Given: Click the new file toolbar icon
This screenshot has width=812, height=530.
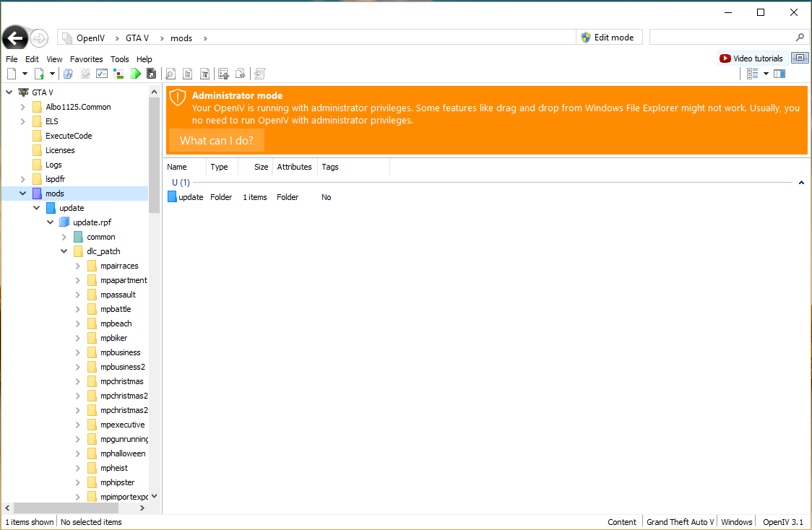Looking at the screenshot, I should pos(12,74).
